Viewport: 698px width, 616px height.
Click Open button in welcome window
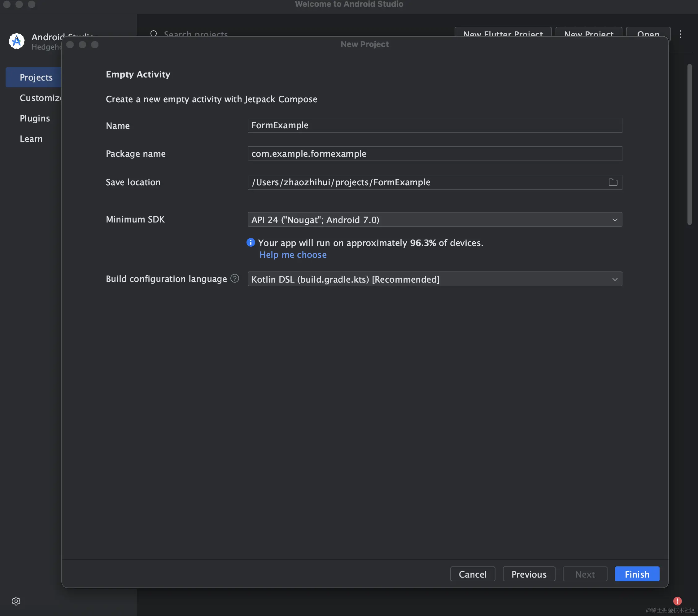click(648, 32)
